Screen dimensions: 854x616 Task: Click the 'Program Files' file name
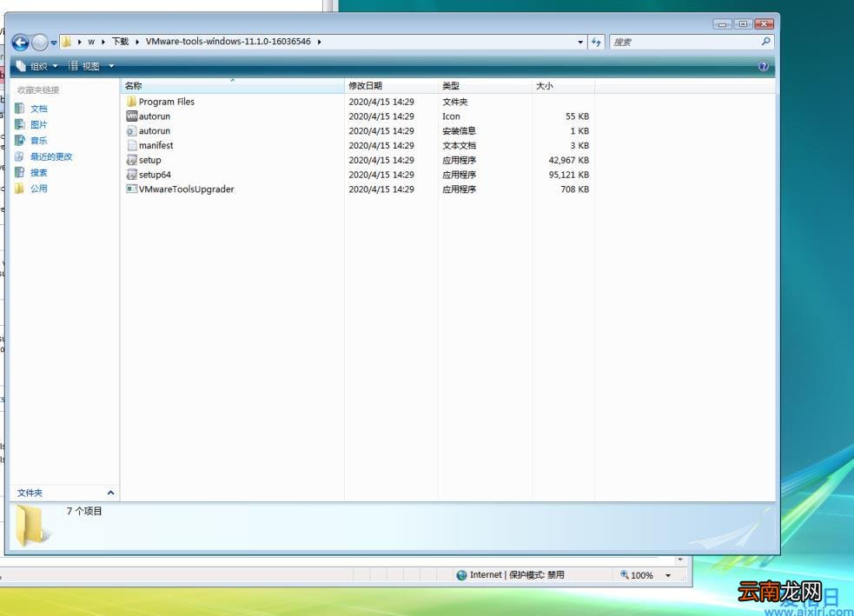(x=167, y=102)
